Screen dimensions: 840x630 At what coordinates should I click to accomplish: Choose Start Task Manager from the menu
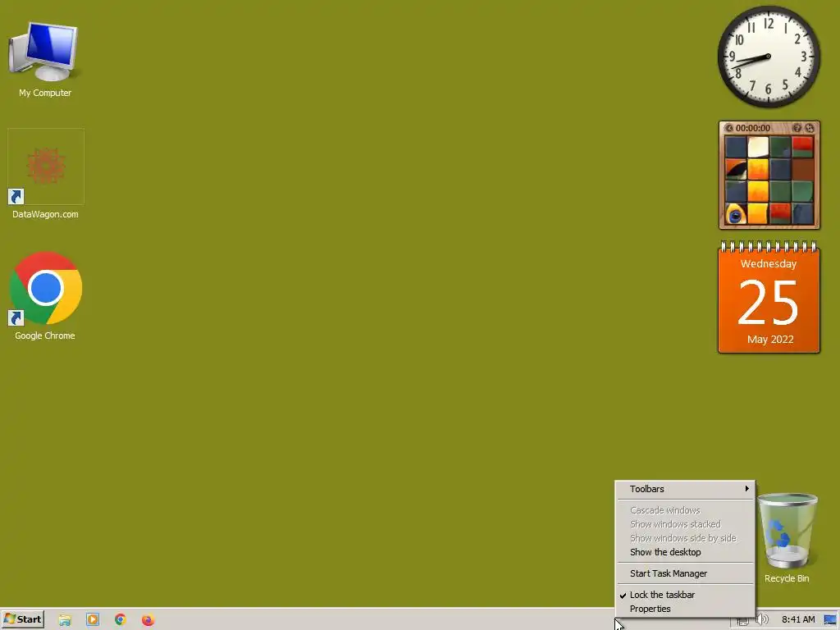click(x=685, y=573)
